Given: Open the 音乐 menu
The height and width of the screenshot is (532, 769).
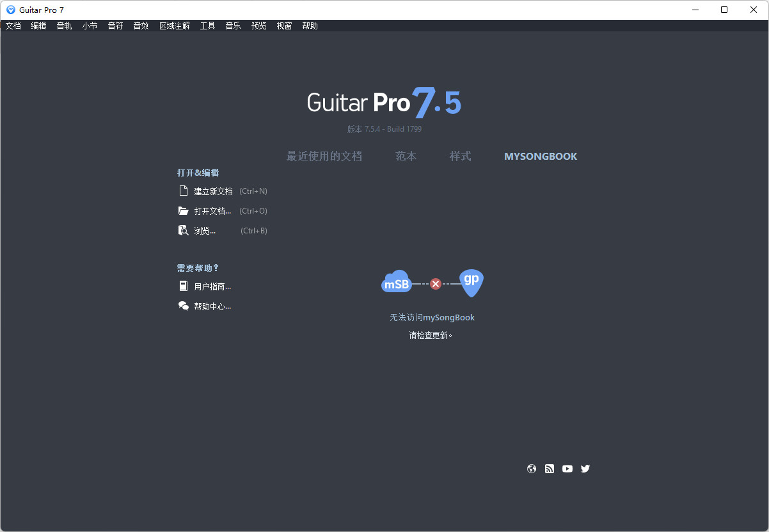Looking at the screenshot, I should point(234,26).
